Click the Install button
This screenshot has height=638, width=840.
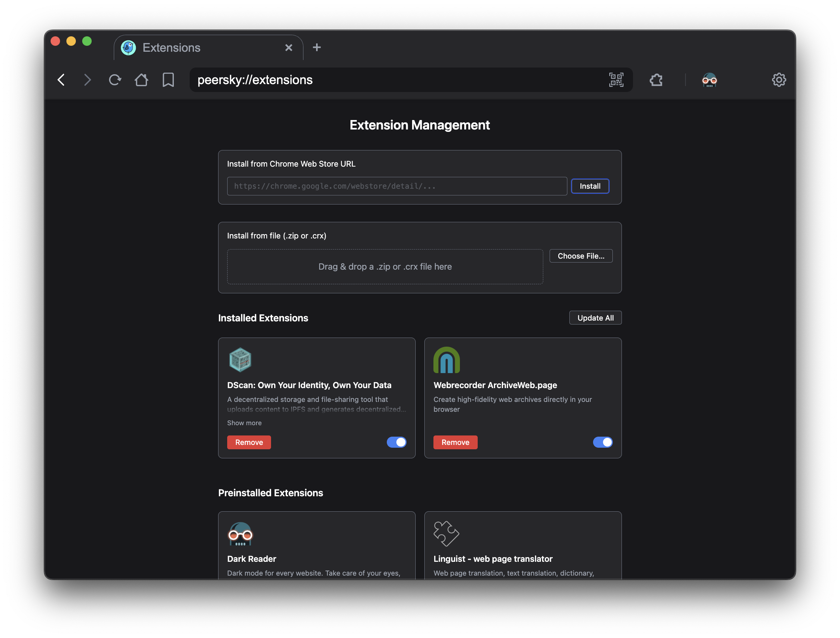[x=590, y=186]
